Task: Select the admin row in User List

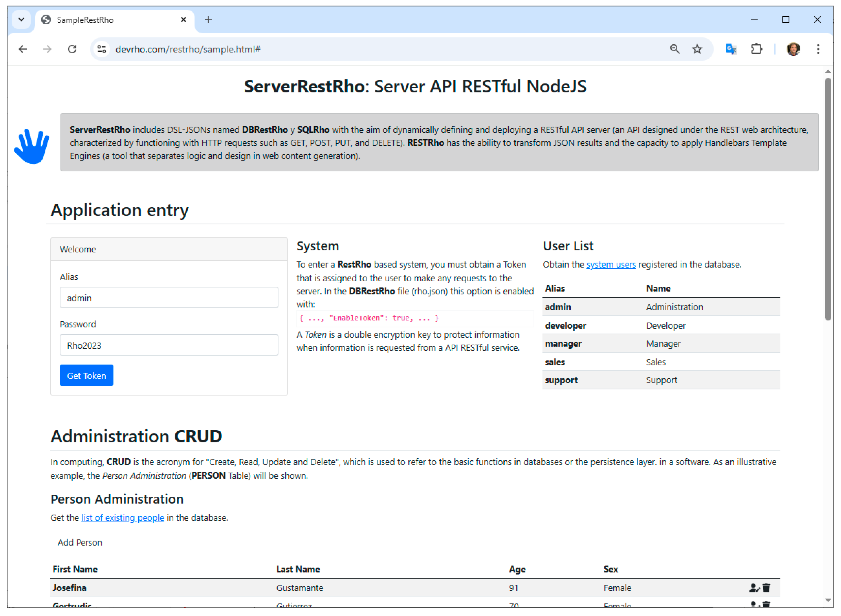Action: [x=661, y=306]
